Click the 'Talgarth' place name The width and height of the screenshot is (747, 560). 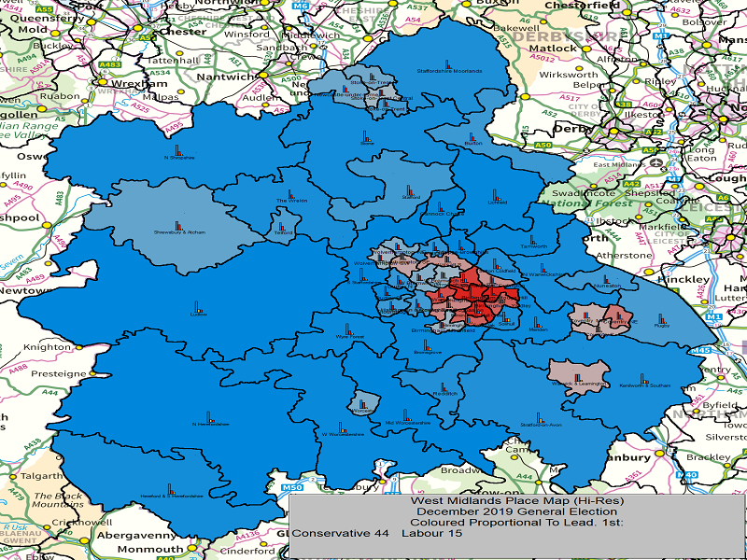point(42,476)
